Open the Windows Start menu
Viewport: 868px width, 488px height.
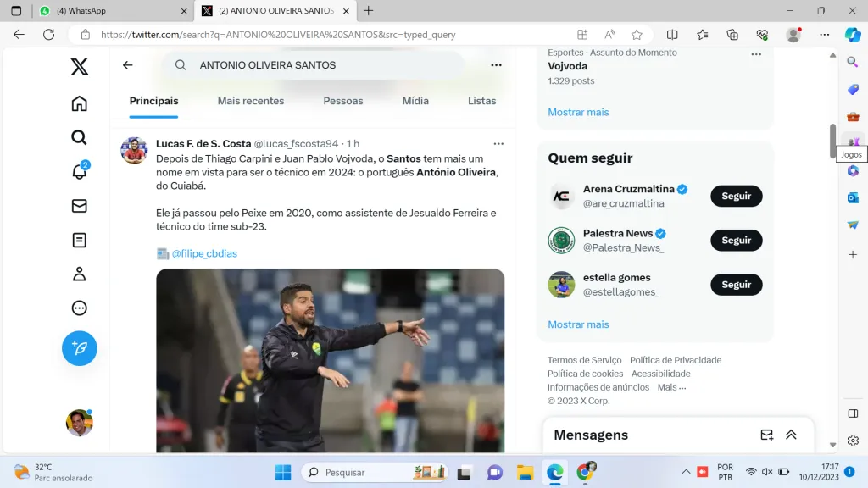(283, 472)
